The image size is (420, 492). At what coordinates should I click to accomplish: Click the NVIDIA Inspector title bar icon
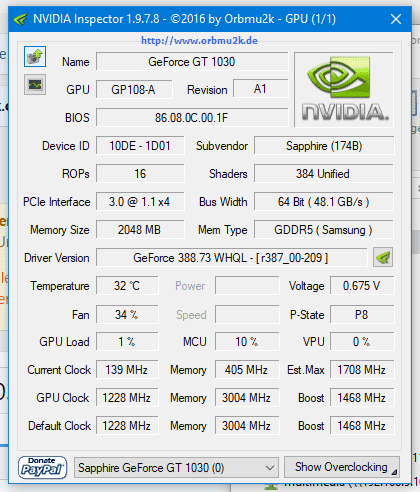[x=20, y=19]
